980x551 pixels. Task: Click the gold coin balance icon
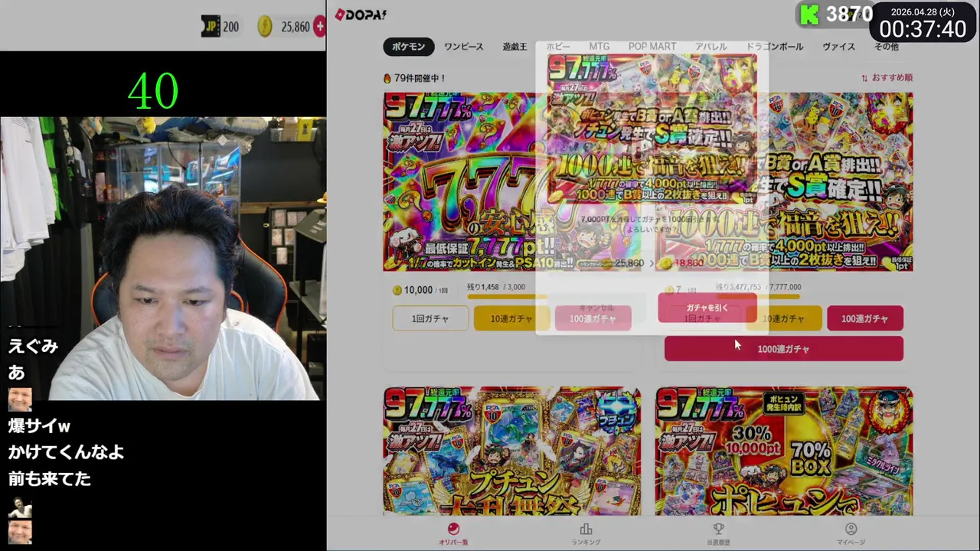(x=264, y=27)
